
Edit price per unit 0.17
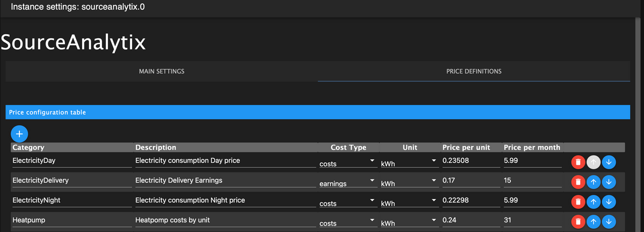point(471,180)
